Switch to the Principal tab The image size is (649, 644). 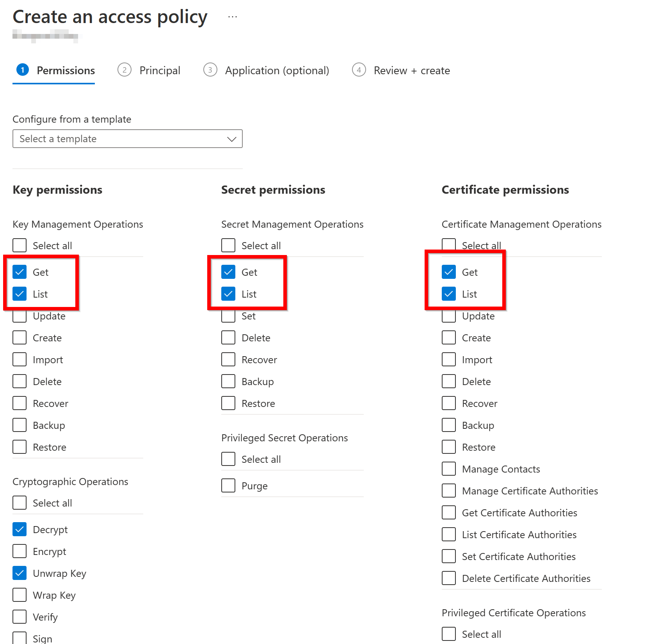[160, 70]
